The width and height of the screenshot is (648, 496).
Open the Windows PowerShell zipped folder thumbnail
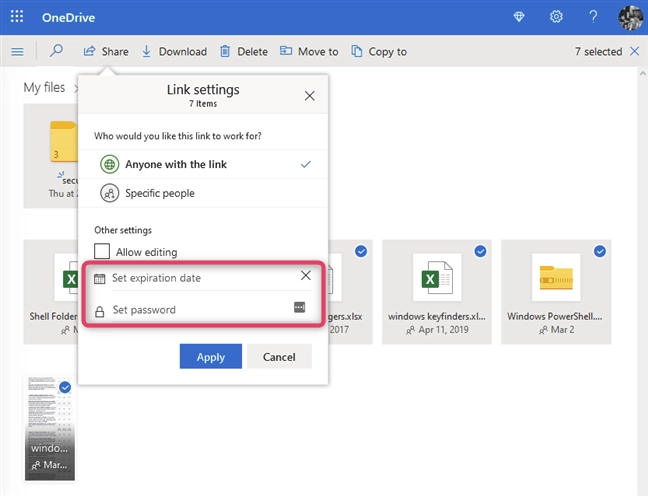556,277
